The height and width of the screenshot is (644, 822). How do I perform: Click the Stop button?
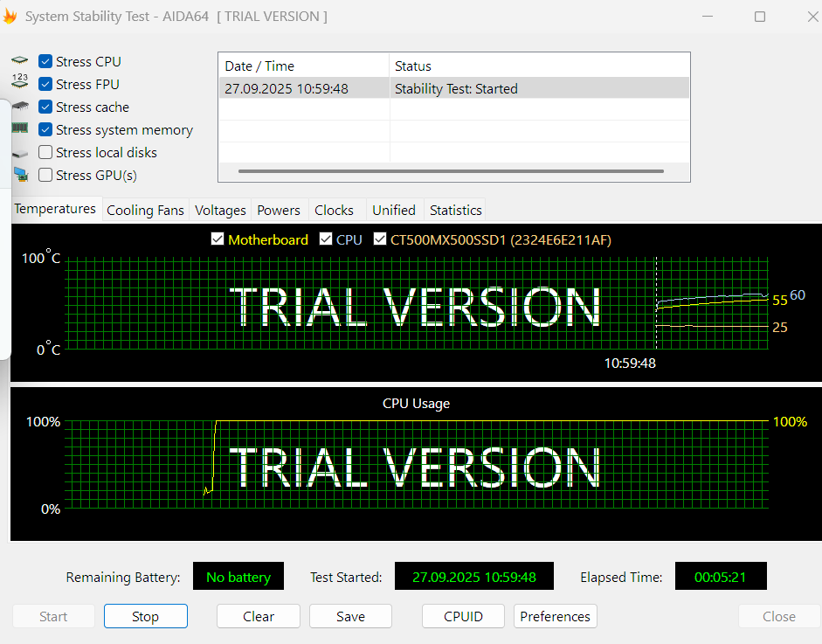tap(146, 616)
